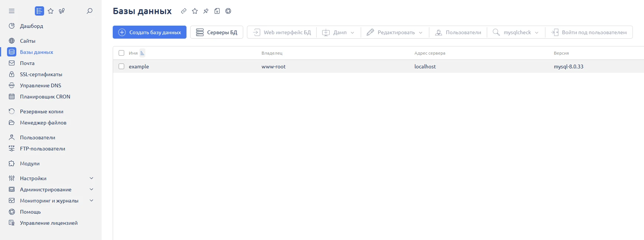
Task: Open the Дамп dropdown in toolbar
Action: tap(338, 32)
